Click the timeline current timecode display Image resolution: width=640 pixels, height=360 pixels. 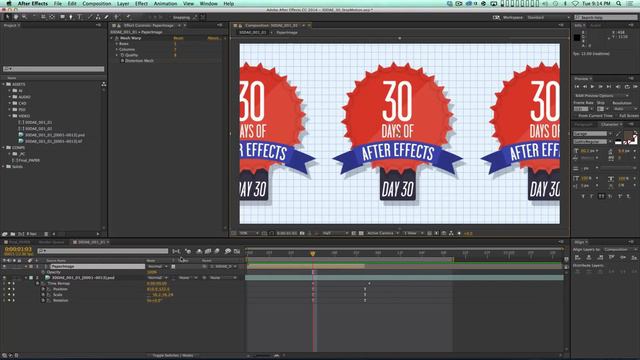coord(18,249)
